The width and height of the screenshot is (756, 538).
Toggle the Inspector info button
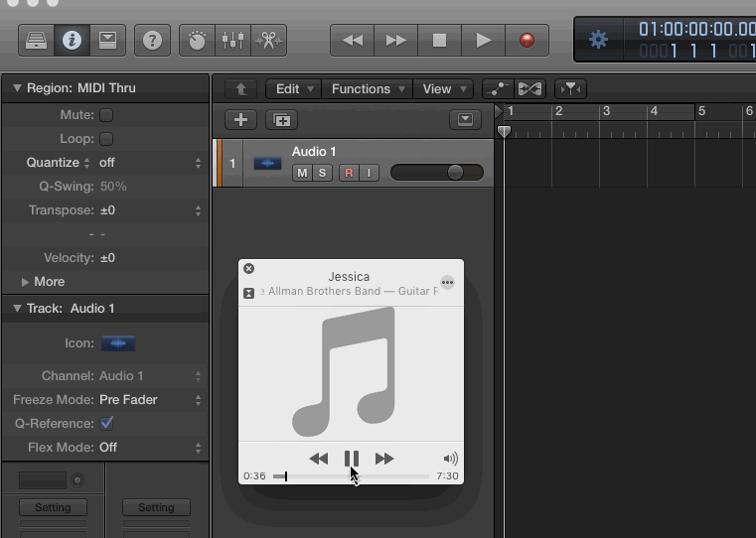click(72, 41)
